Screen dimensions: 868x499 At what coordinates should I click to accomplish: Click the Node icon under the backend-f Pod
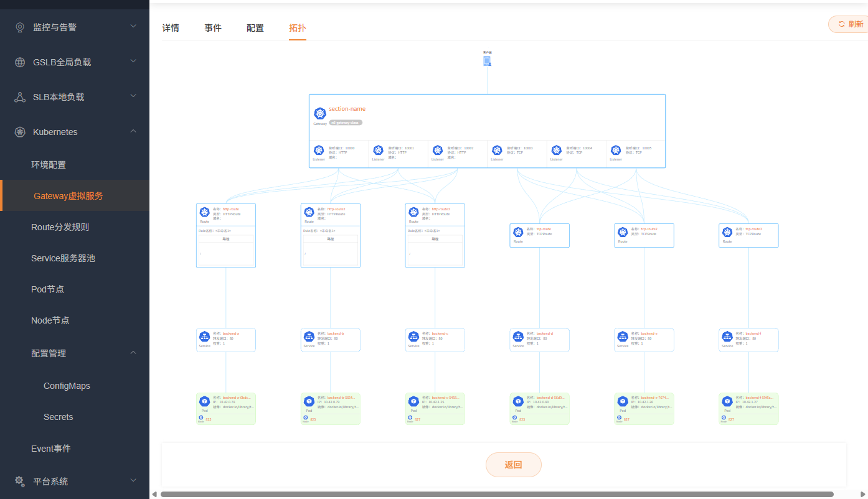(x=724, y=417)
